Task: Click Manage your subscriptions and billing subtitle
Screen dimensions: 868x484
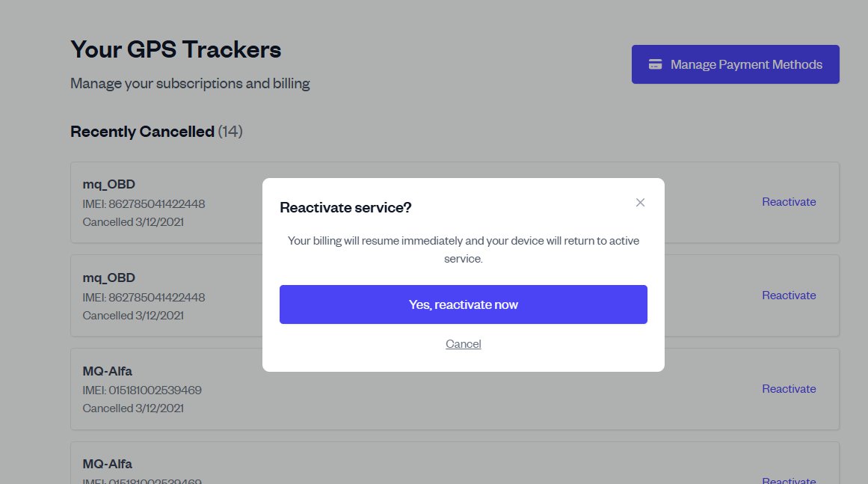Action: tap(190, 83)
